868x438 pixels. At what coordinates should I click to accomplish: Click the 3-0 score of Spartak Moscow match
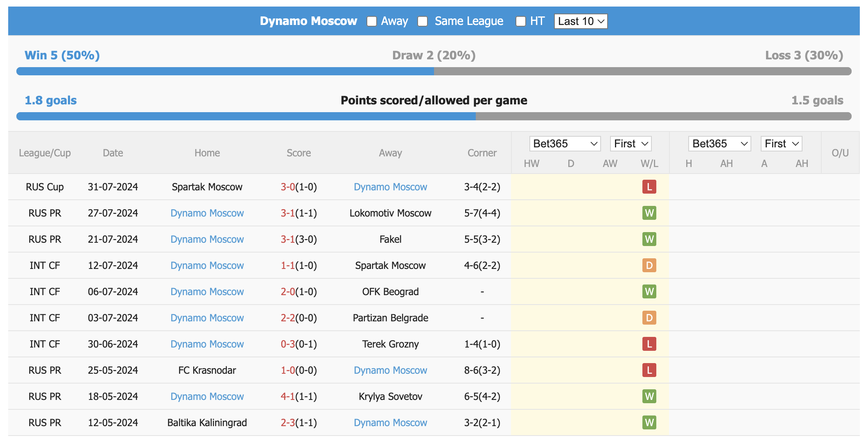pos(288,187)
